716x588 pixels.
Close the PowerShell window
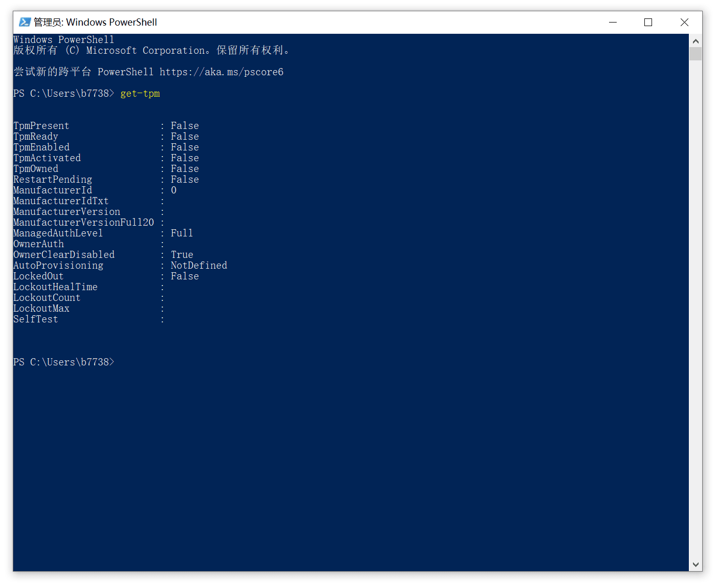click(684, 22)
